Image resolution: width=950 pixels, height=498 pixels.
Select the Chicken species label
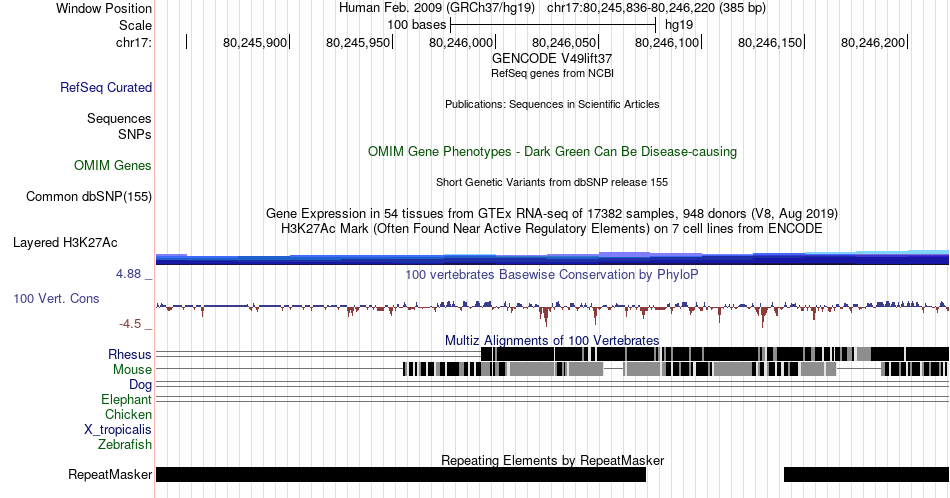(x=128, y=414)
